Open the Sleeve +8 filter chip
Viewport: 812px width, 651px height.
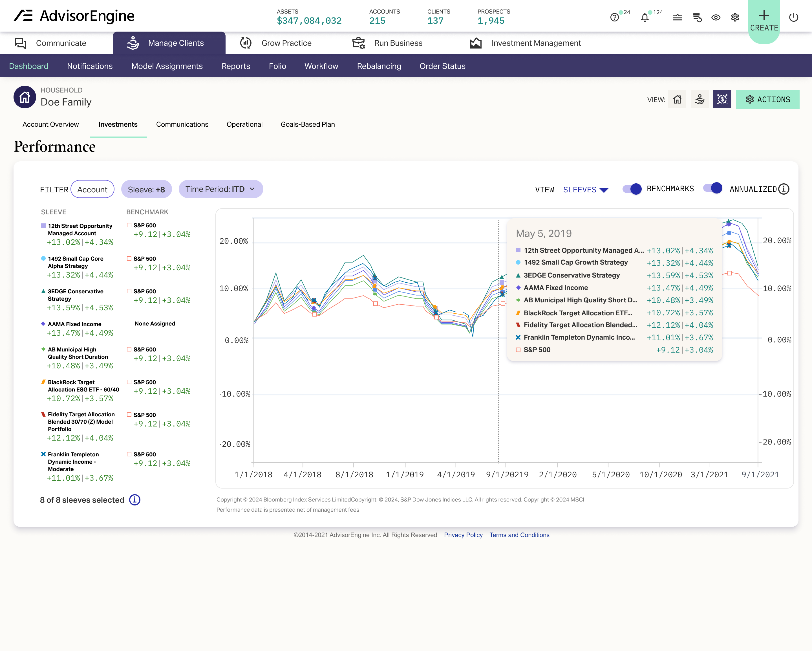pos(146,190)
